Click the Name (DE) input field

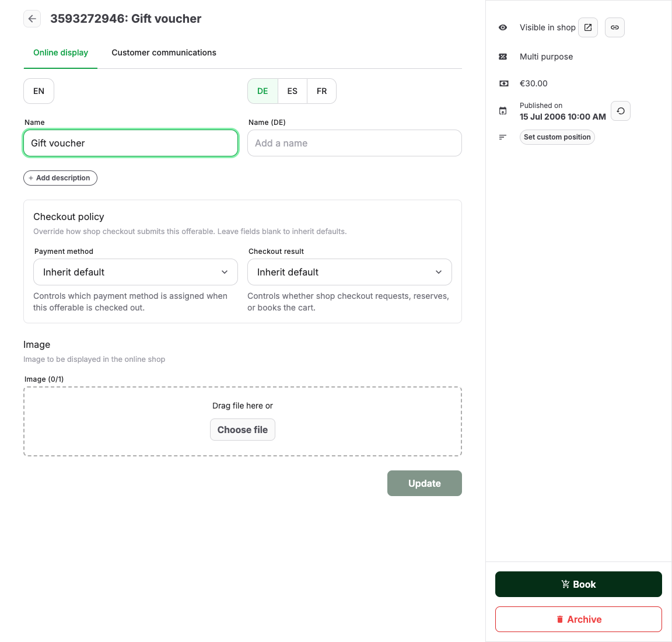(x=355, y=143)
